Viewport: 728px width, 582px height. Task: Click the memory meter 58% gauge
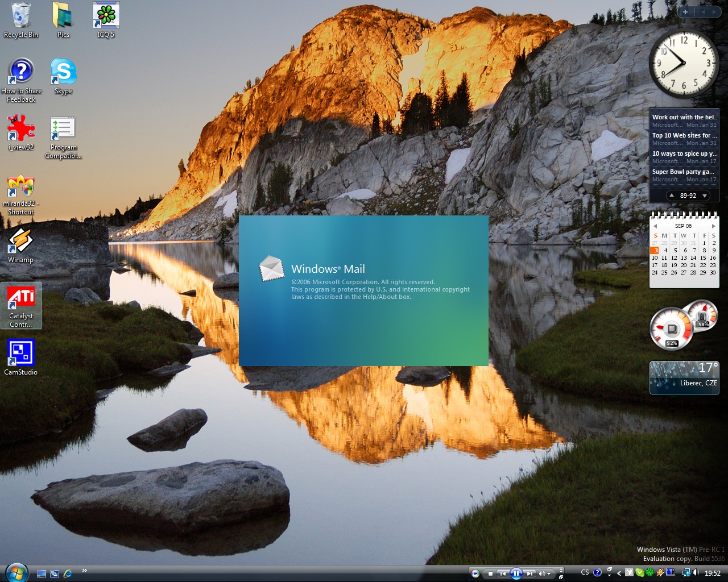click(x=702, y=315)
